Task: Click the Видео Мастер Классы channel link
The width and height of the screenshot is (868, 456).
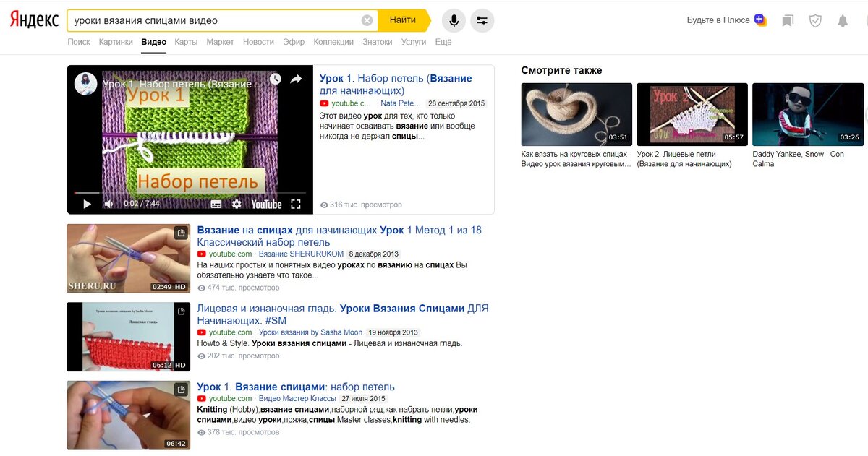Action: (x=297, y=398)
